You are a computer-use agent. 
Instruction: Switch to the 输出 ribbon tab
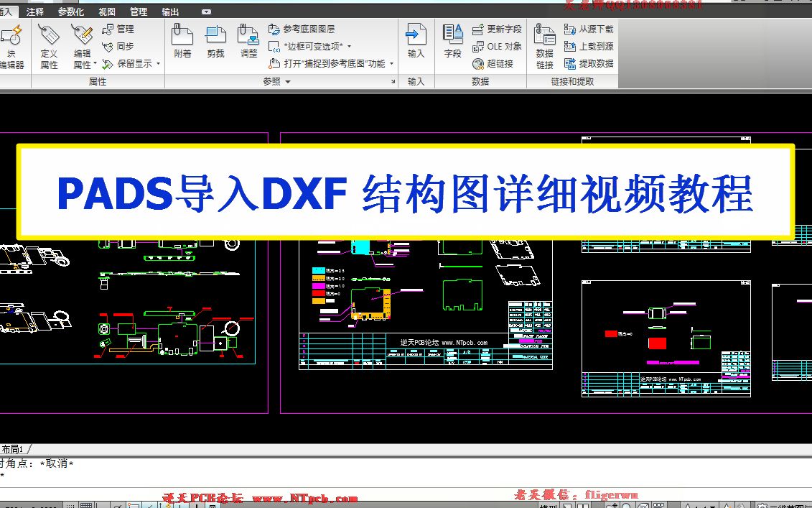[170, 11]
